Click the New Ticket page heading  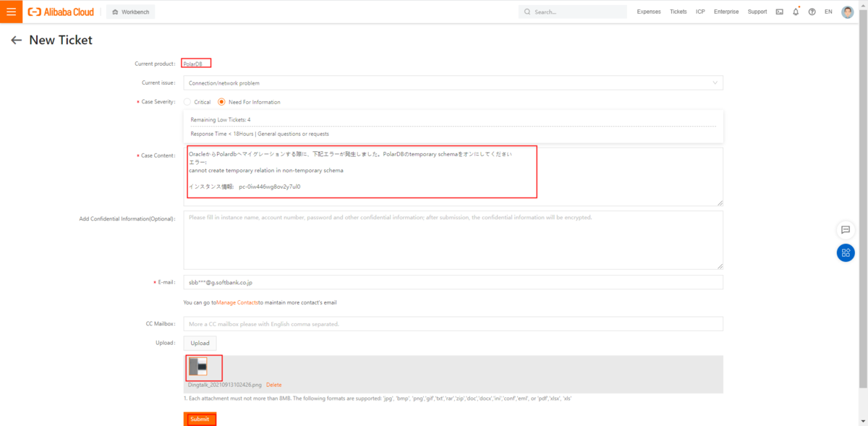(x=61, y=41)
